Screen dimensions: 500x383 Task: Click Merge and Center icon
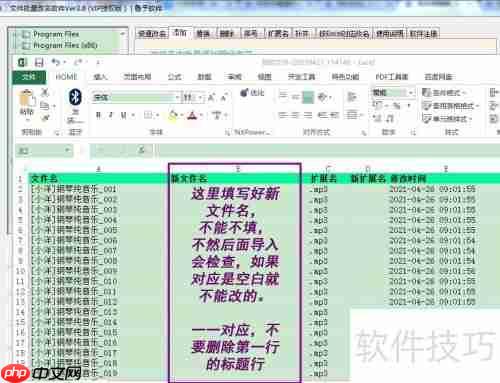[352, 115]
